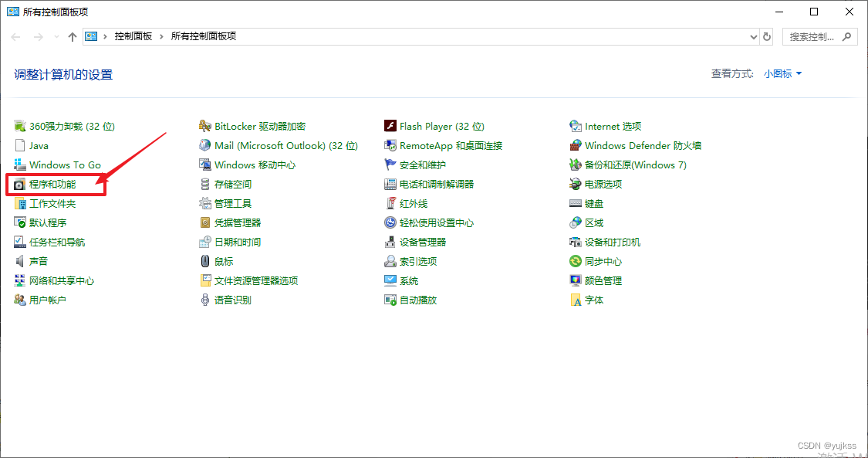This screenshot has width=868, height=458.
Task: Click the 文件资源管理器选项 icon
Action: point(205,281)
